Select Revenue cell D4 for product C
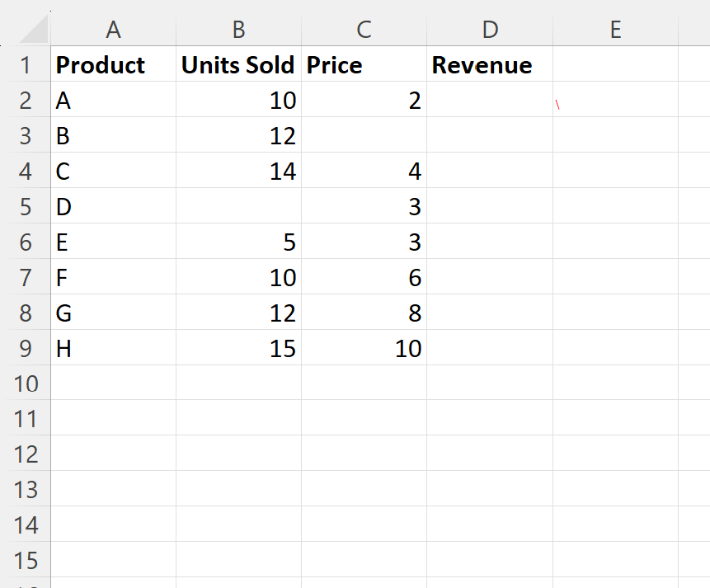710x588 pixels. coord(490,171)
